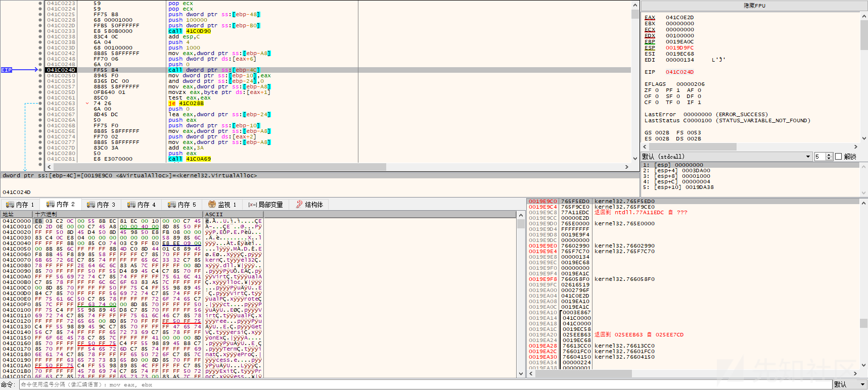Select the 'call 41C0A69' instruction row

click(338, 159)
